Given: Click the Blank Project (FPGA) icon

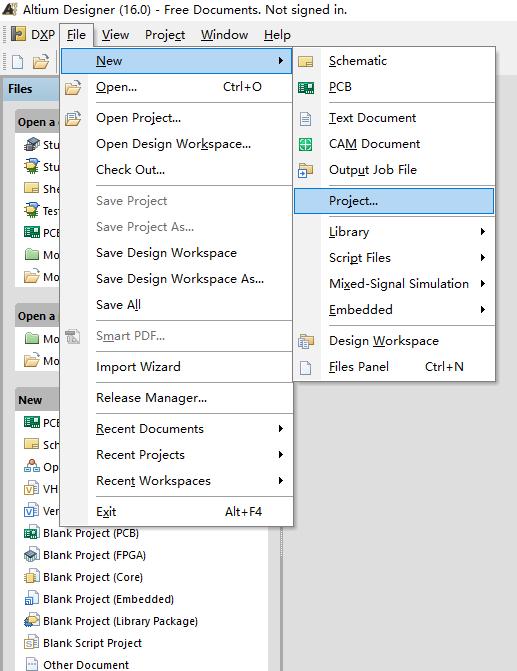Looking at the screenshot, I should click(x=32, y=555).
